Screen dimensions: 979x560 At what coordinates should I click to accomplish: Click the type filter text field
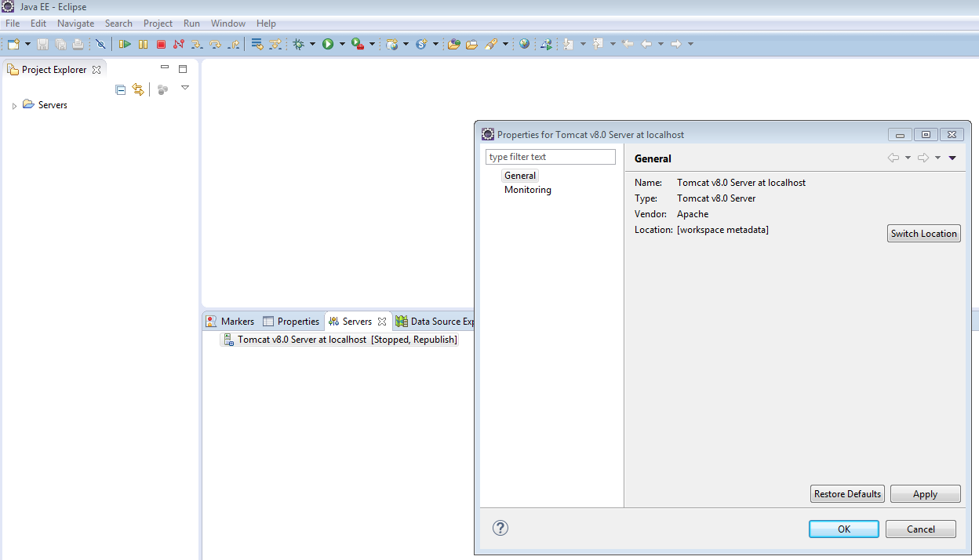coord(551,157)
